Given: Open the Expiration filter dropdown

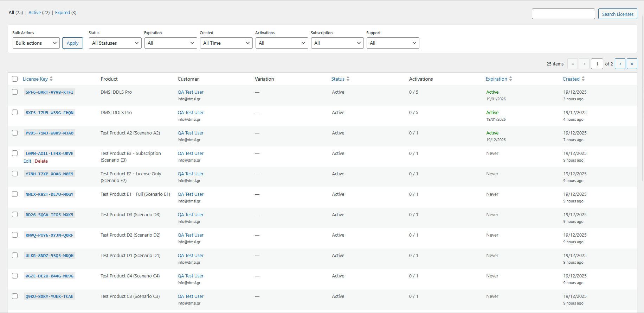Looking at the screenshot, I should 171,43.
